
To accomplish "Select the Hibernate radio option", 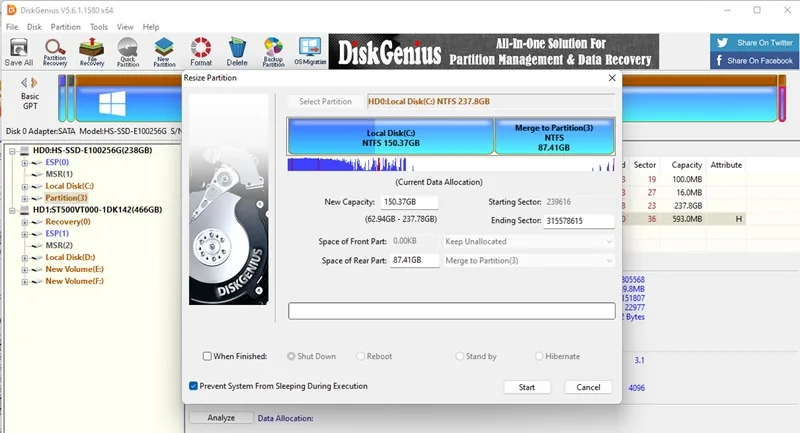I will click(539, 356).
